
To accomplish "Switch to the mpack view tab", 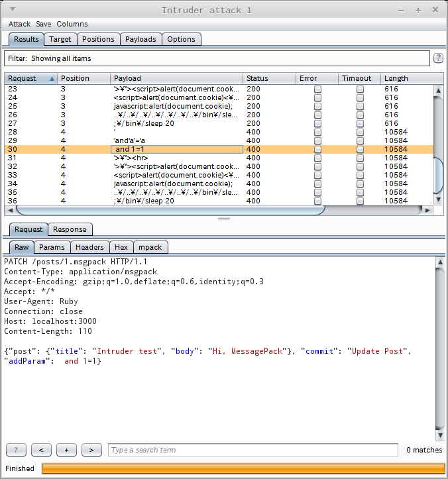I will 150,247.
